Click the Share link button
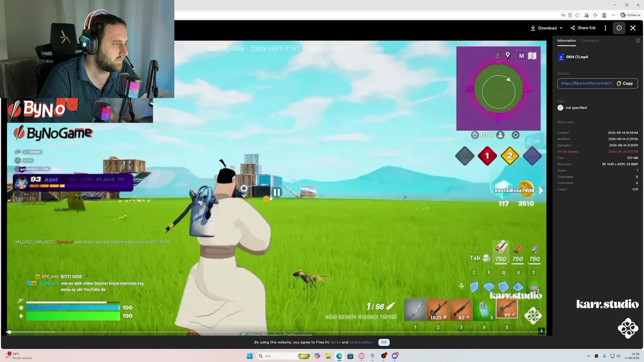 coord(583,28)
